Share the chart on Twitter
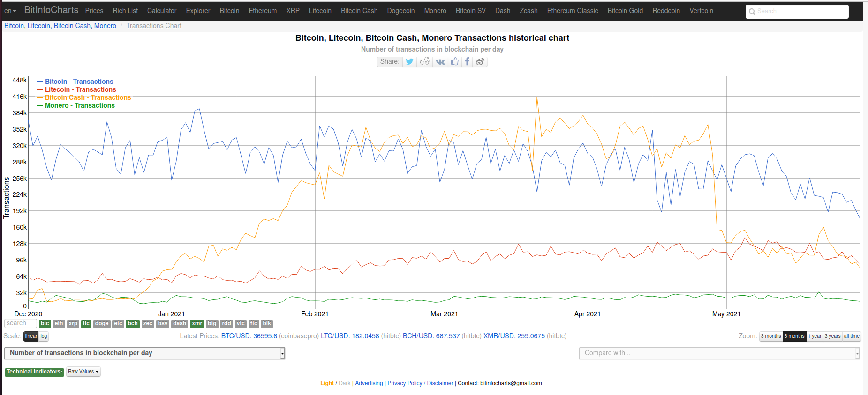 click(409, 62)
